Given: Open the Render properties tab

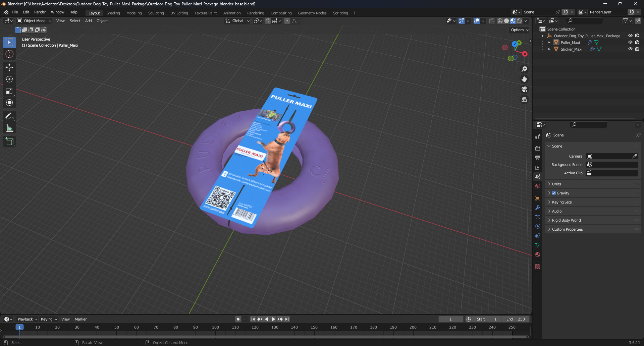Looking at the screenshot, I should [538, 148].
